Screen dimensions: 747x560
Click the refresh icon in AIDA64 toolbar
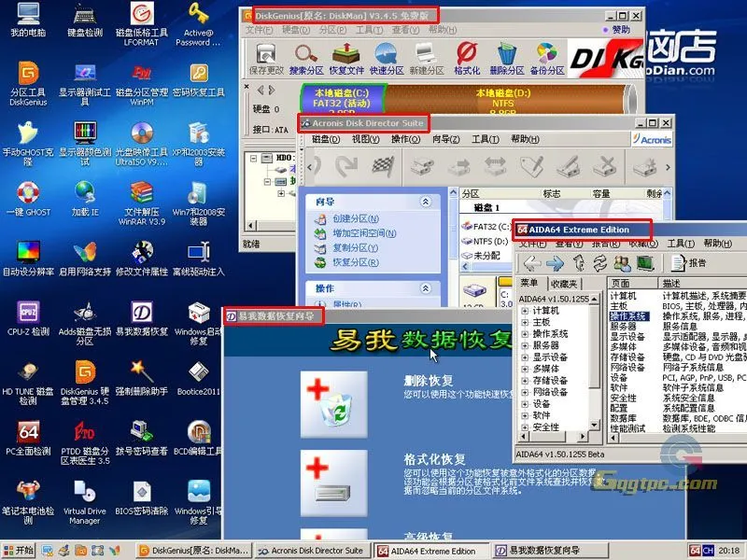[598, 262]
